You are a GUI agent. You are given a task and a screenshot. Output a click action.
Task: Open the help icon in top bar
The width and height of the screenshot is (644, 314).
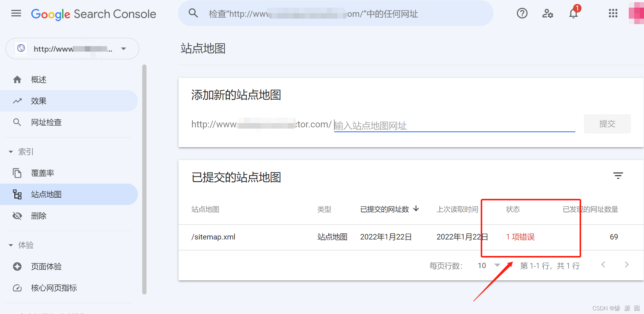coord(522,13)
